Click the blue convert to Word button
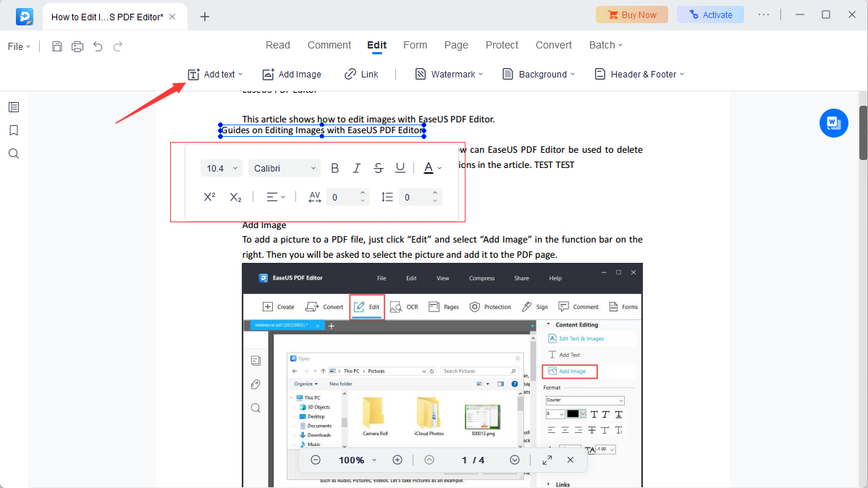The width and height of the screenshot is (868, 488). (x=834, y=123)
